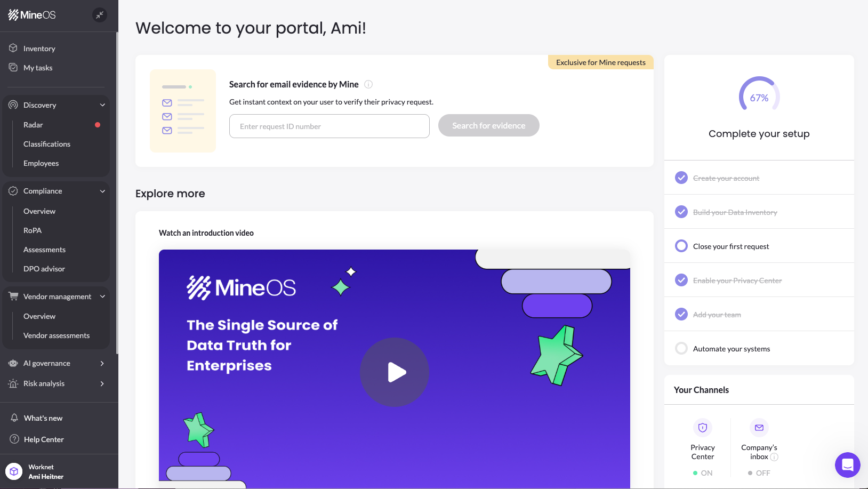Click the Company's inbox envelope icon
This screenshot has width=868, height=489.
tap(759, 428)
